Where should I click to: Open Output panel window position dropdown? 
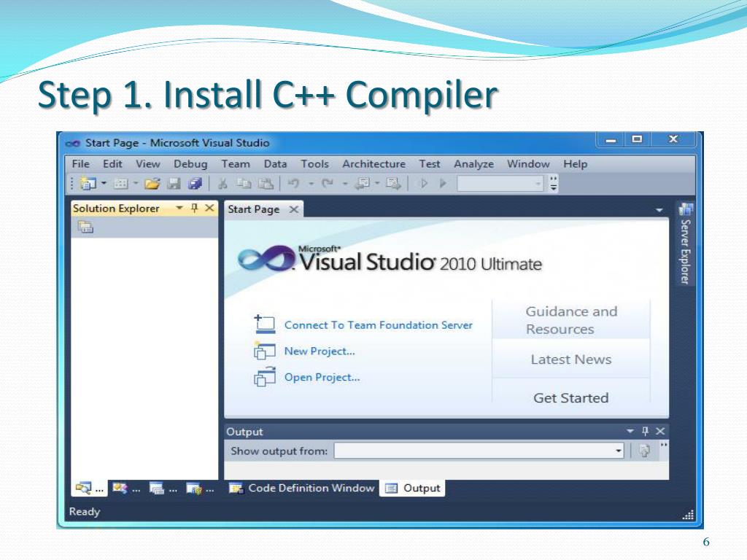(630, 431)
